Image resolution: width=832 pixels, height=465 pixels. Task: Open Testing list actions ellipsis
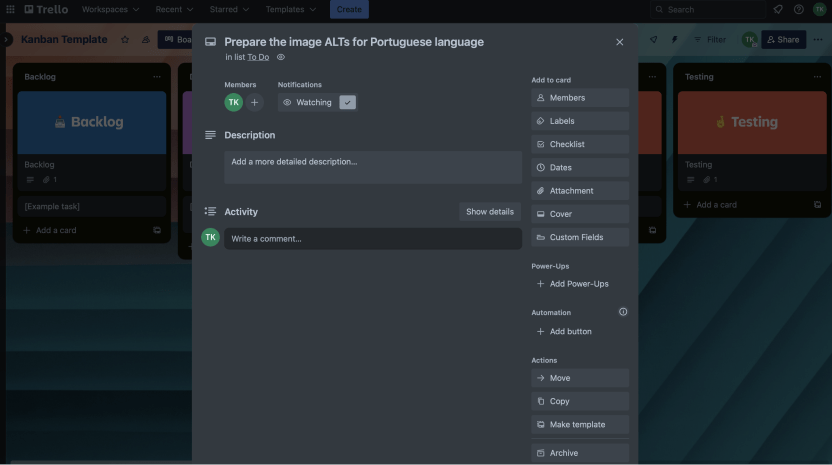click(817, 77)
